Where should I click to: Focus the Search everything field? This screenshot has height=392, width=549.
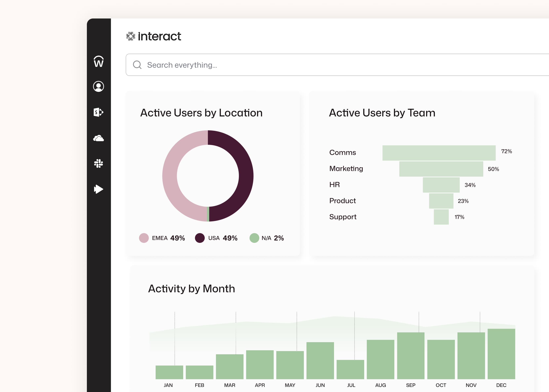pos(337,65)
